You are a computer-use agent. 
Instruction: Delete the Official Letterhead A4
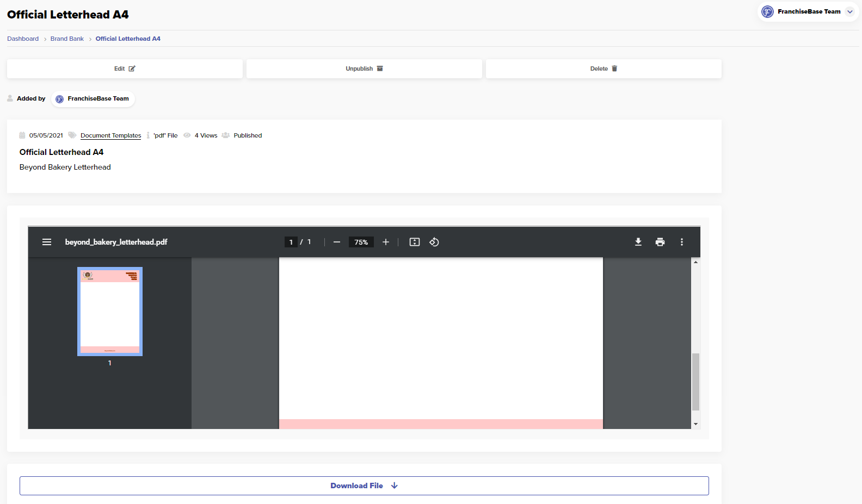click(604, 69)
